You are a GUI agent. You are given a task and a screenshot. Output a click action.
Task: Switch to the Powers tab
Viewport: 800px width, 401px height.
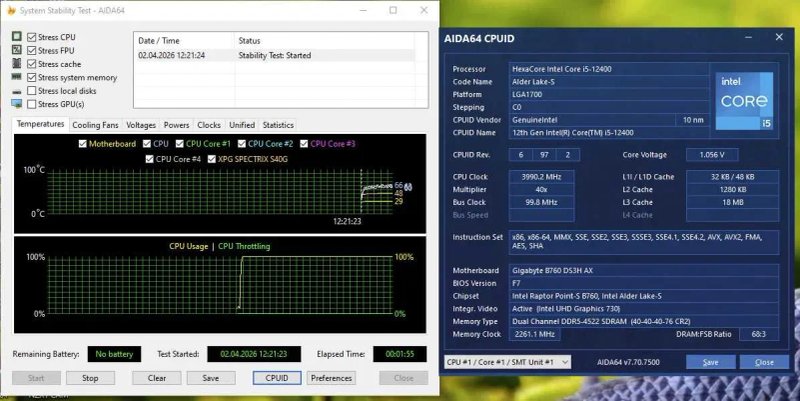[x=177, y=125]
